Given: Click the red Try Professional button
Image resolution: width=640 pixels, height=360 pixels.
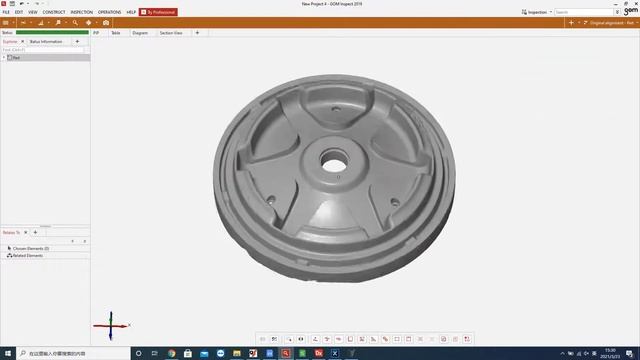Looking at the screenshot, I should tap(158, 12).
